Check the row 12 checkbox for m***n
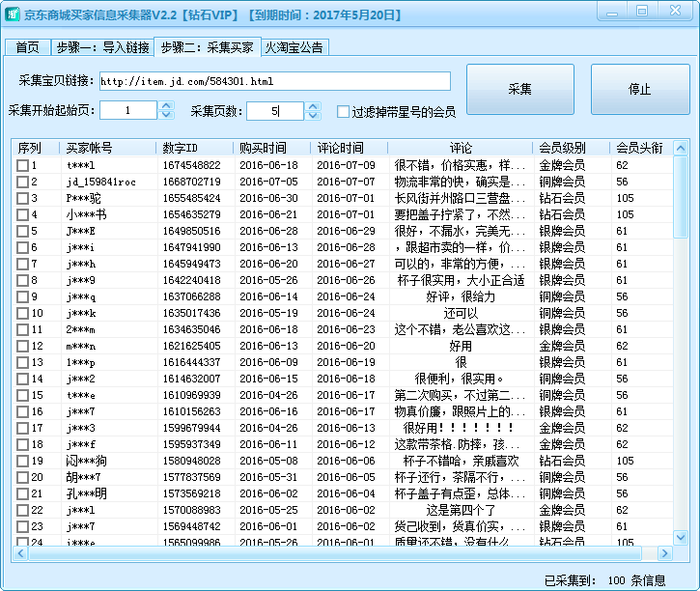 click(22, 346)
